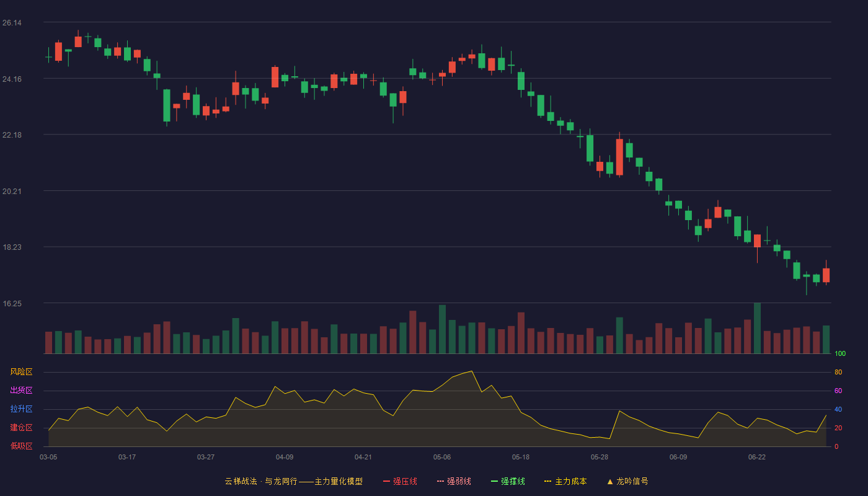Select the 16.25 price axis label
Screen dimensions: 868x496
tap(12, 304)
